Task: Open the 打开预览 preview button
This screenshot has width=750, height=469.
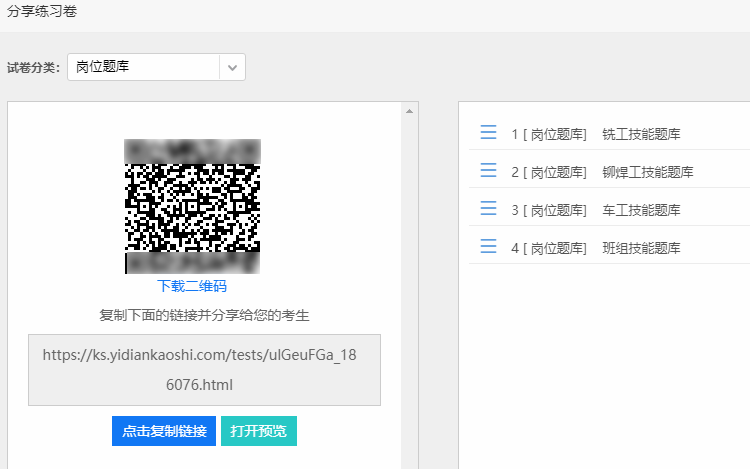Action: (259, 431)
